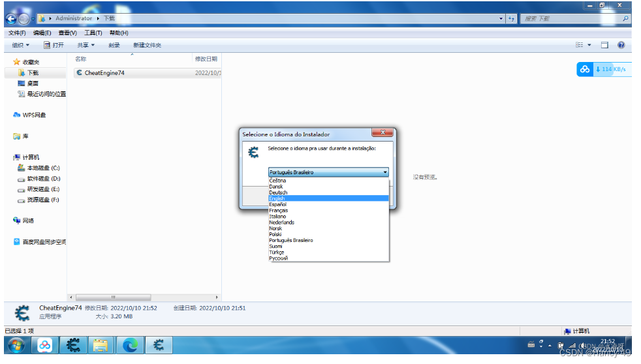Screen dimensions: 641x364
Task: Choose Türkçe from language list
Action: coord(329,252)
